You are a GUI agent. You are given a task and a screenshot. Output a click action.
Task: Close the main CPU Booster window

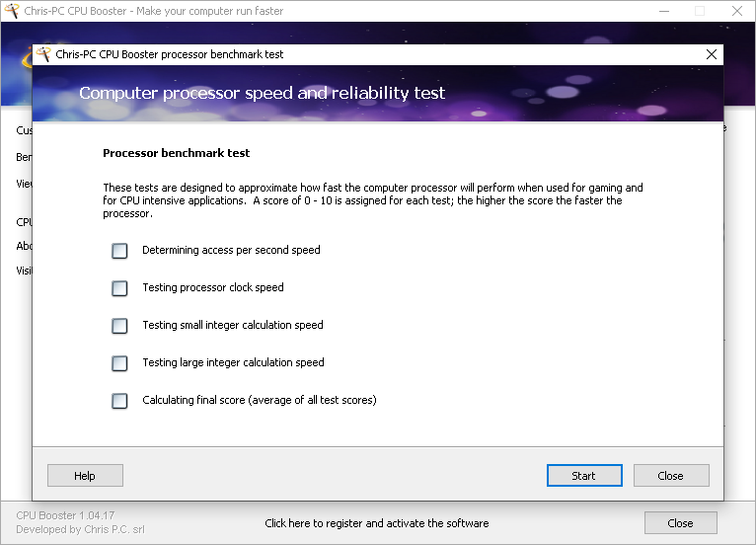tap(736, 11)
